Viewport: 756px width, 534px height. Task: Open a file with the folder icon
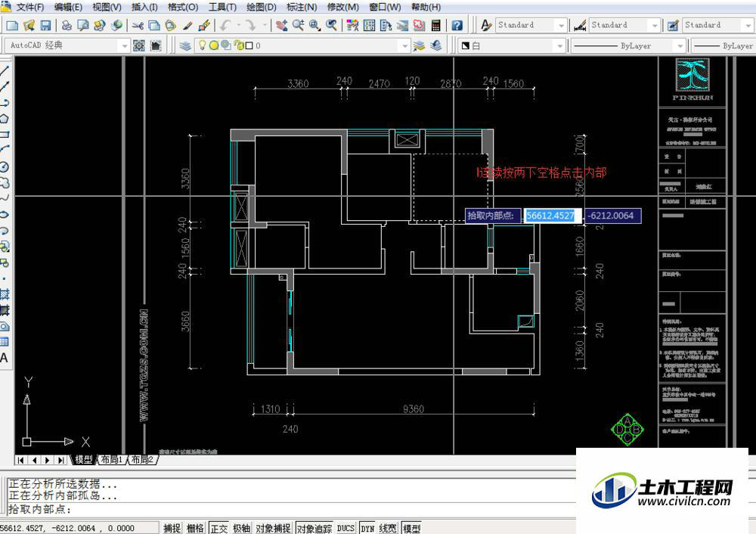(29, 25)
